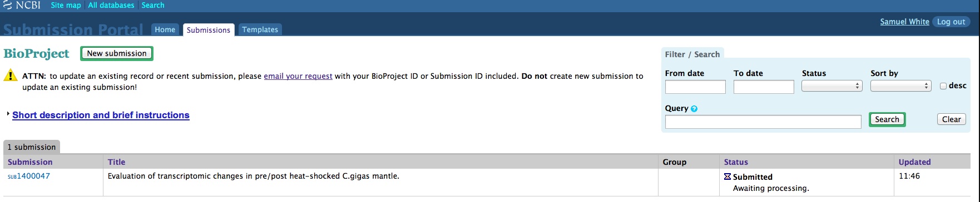The height and width of the screenshot is (202, 980).
Task: Click the NCBI logo icon
Action: (7, 5)
